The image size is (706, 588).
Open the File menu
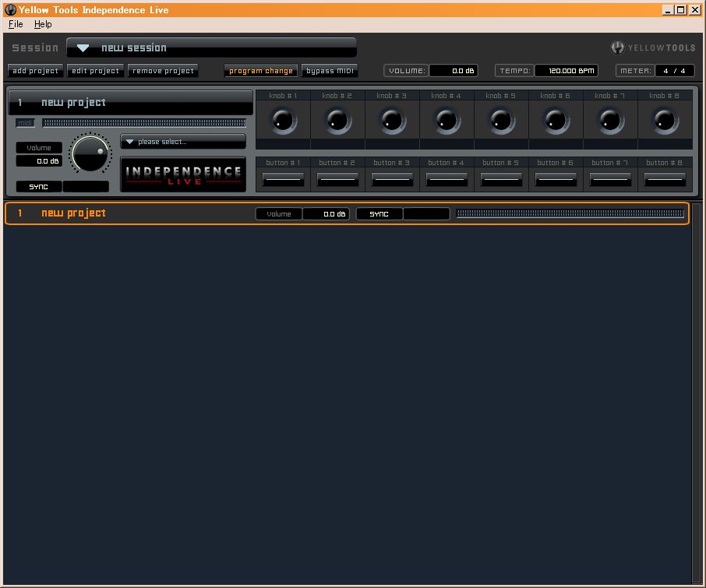pyautogui.click(x=16, y=24)
